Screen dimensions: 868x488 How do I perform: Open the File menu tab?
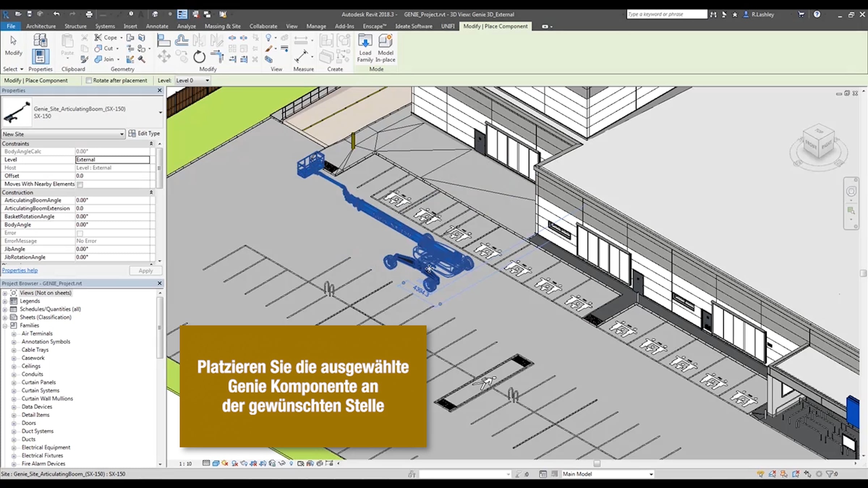(11, 26)
